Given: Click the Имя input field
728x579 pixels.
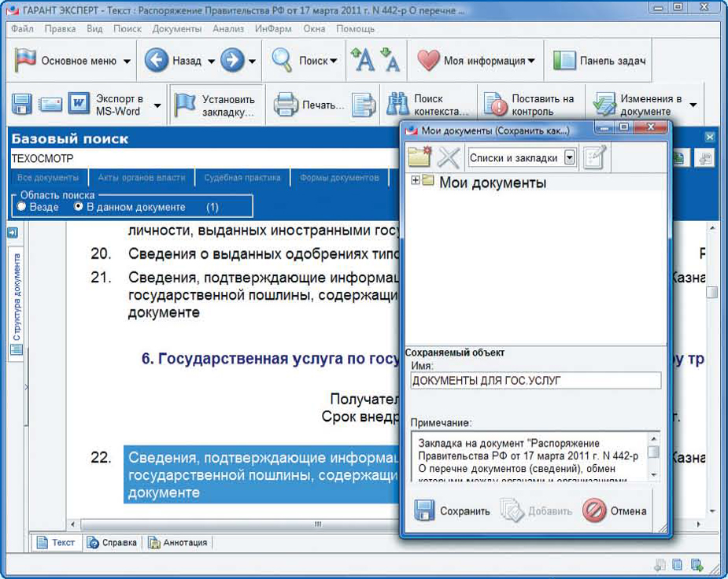Looking at the screenshot, I should tap(535, 381).
